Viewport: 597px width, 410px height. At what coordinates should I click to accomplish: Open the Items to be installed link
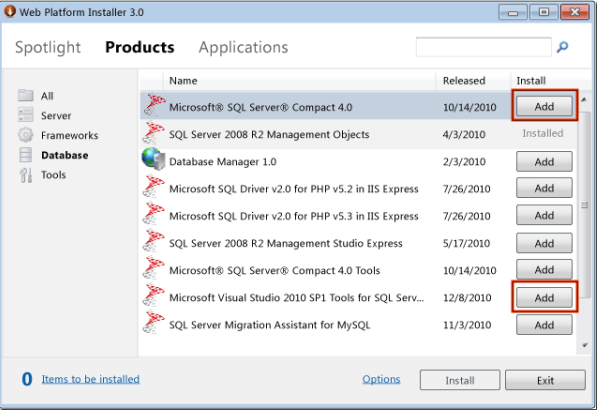[x=91, y=379]
